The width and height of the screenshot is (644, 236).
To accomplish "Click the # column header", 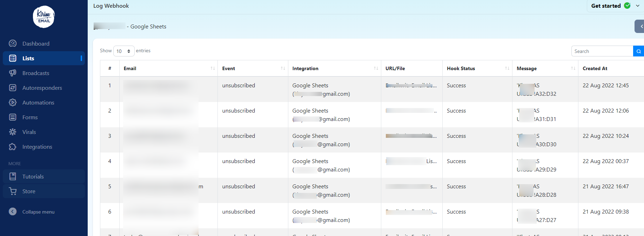I will tap(110, 68).
